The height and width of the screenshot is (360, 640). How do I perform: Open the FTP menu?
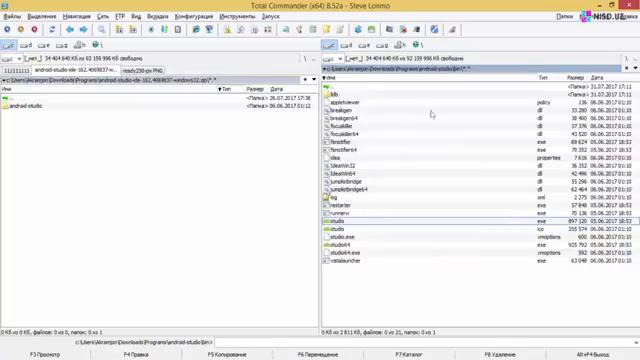120,16
